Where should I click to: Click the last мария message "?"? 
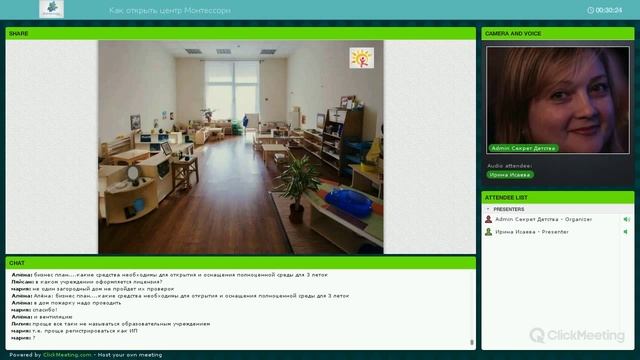23,338
